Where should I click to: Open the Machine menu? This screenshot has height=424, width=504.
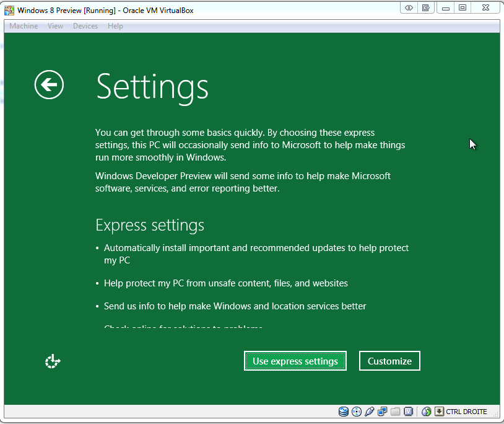click(x=24, y=26)
